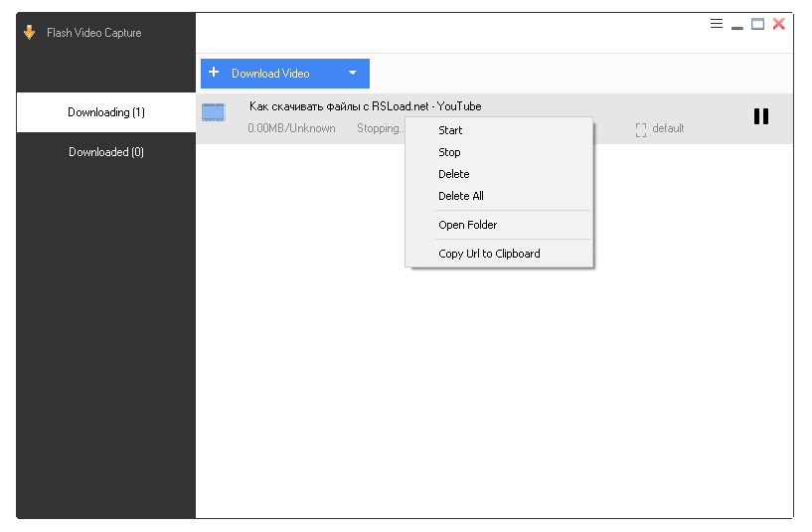This screenshot has width=812, height=532.
Task: Select Copy Url to Clipboard
Action: (489, 254)
